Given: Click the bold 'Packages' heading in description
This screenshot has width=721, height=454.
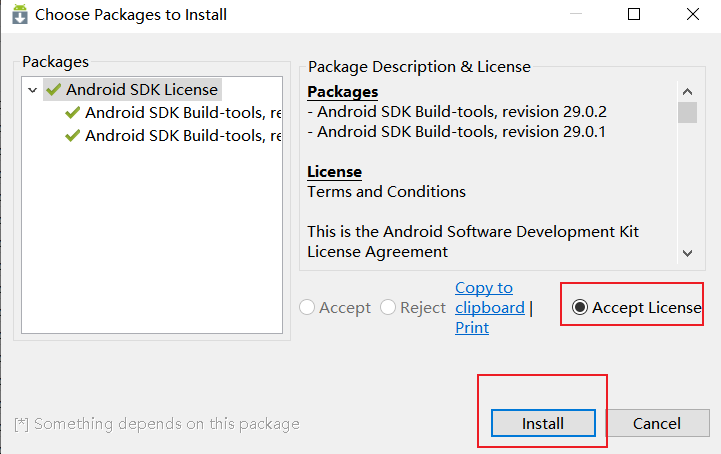Looking at the screenshot, I should pos(343,92).
